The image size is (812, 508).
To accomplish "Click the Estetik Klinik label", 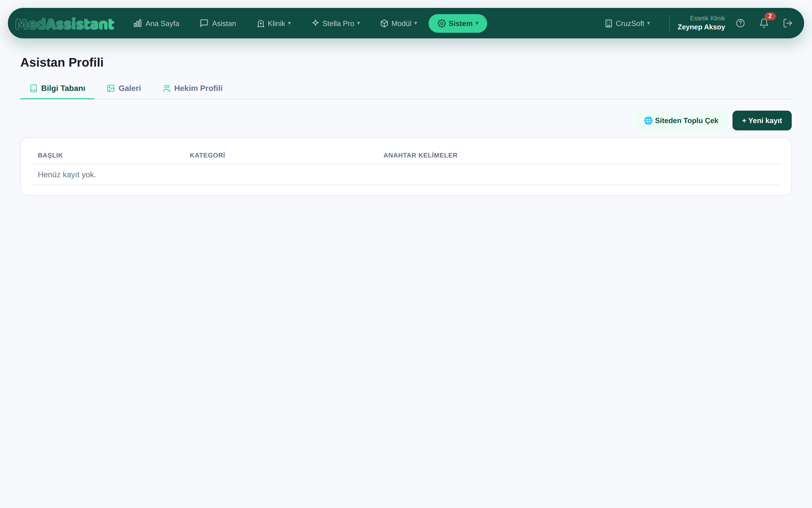I will 707,18.
